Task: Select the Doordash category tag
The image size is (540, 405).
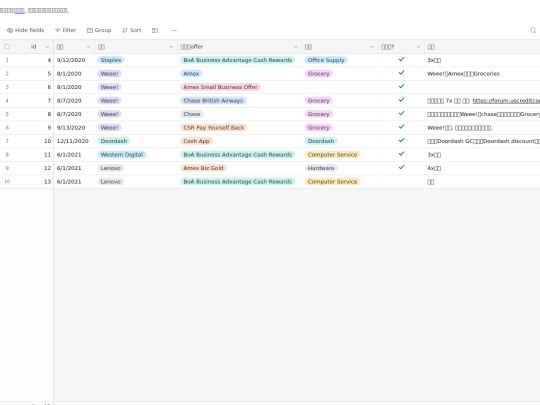Action: coord(321,141)
